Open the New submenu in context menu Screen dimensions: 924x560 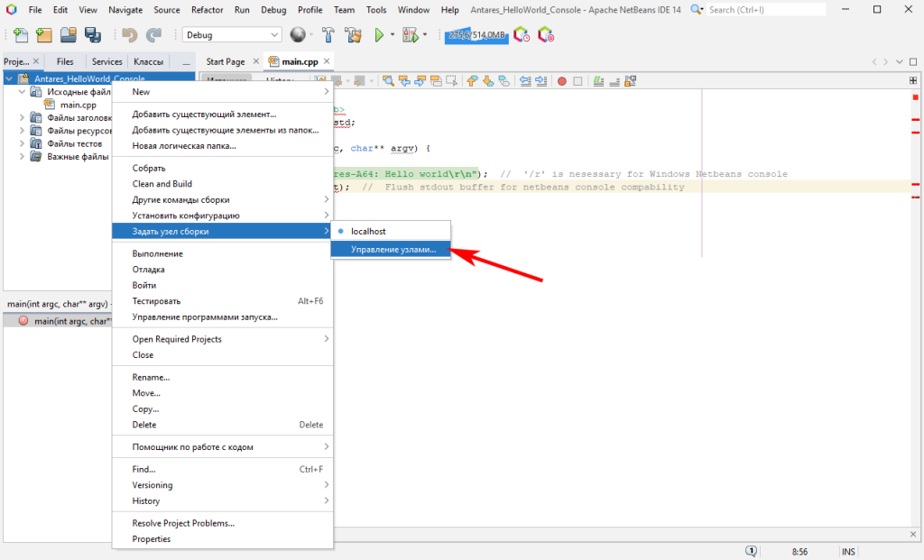(222, 92)
